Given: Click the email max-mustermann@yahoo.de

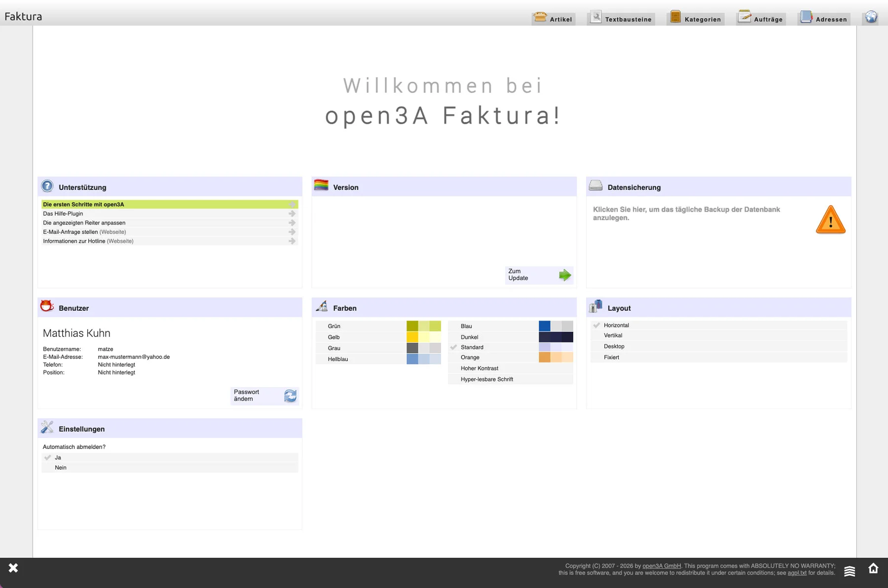Looking at the screenshot, I should click(x=134, y=357).
